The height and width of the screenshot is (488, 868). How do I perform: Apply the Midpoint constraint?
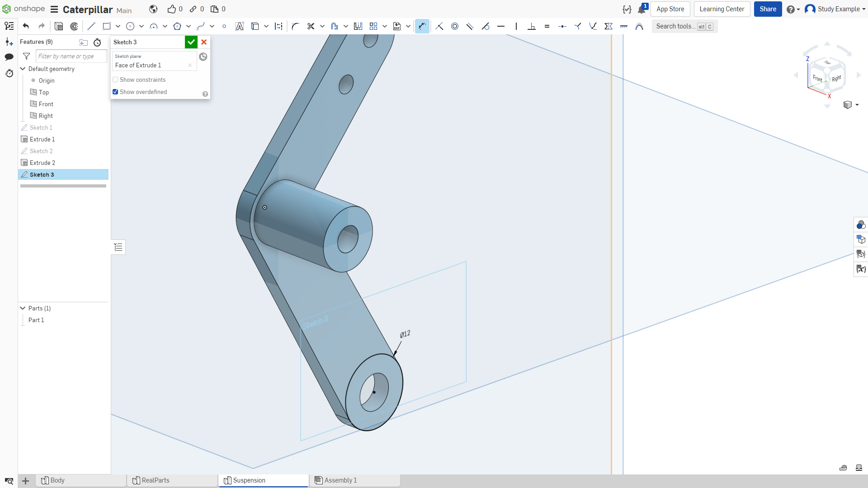562,26
